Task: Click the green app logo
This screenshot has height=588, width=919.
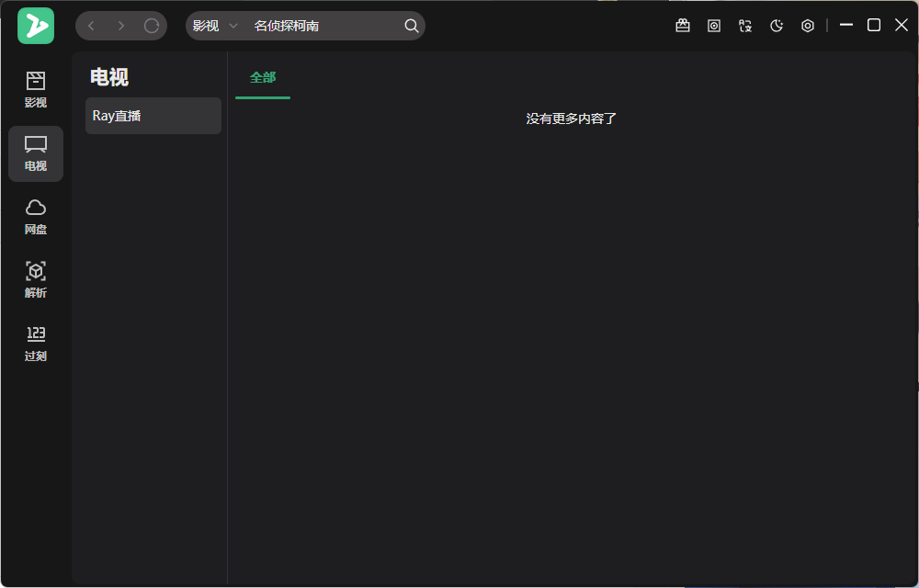Action: point(36,26)
